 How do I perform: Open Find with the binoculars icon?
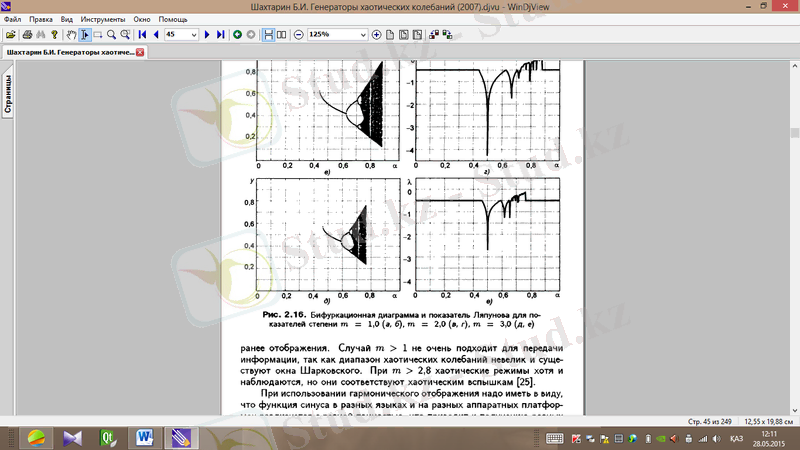coord(40,34)
